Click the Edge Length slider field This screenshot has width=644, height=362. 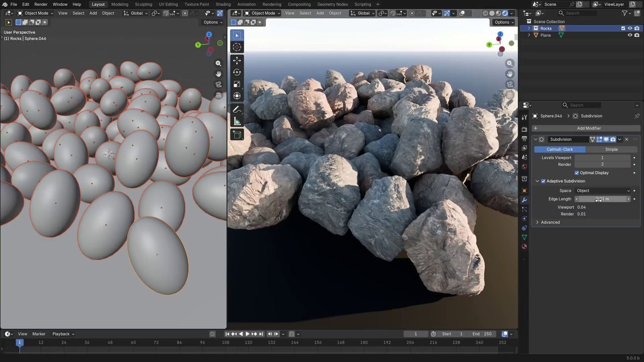[602, 199]
